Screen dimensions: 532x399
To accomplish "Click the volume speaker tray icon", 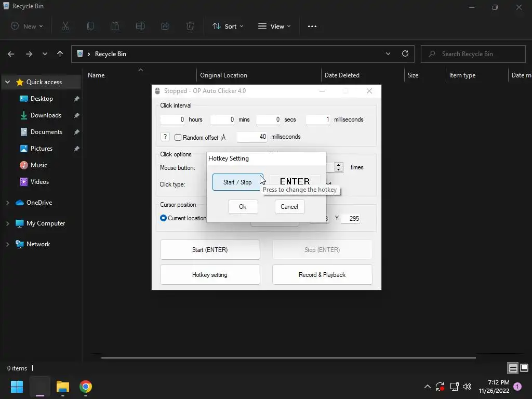I will point(467,387).
